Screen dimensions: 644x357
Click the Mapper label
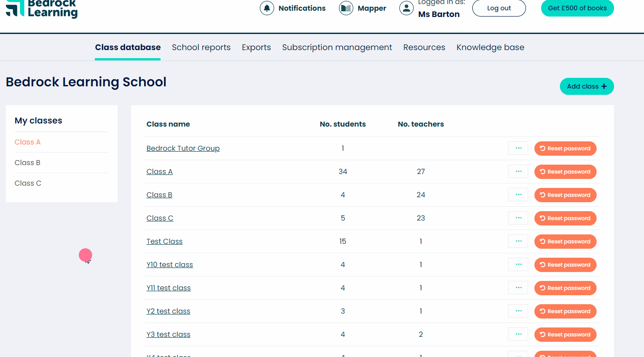pyautogui.click(x=372, y=8)
